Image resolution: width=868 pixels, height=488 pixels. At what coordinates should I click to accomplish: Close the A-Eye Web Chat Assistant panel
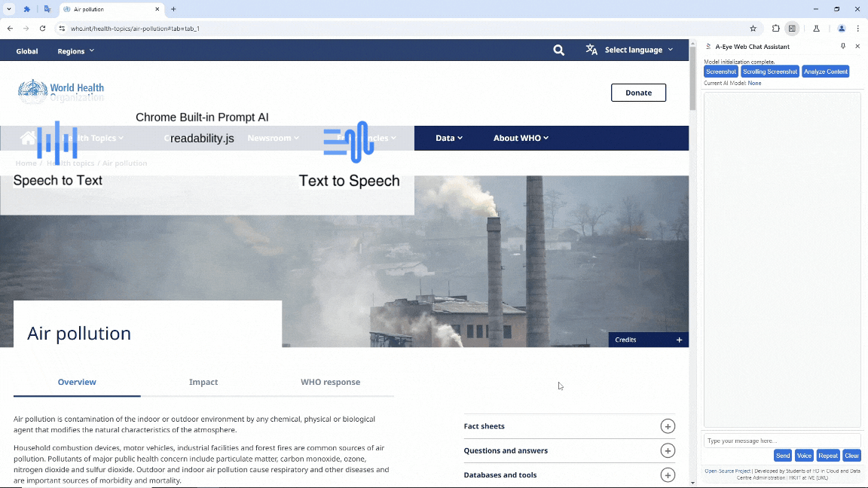click(x=857, y=47)
